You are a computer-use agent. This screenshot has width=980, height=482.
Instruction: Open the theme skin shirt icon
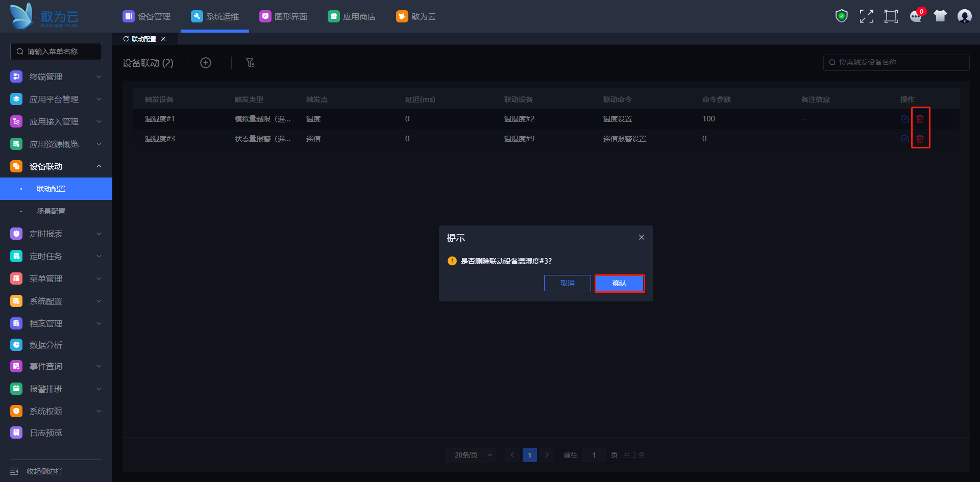point(940,16)
